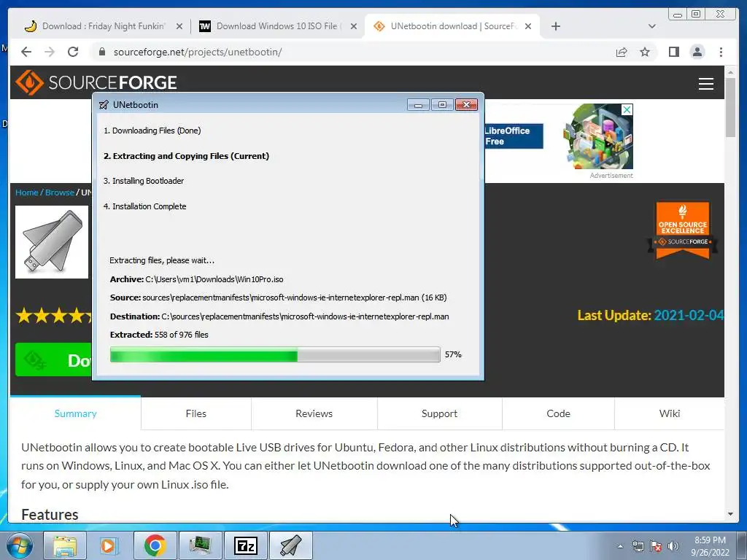The image size is (747, 560).
Task: Click the scrollbar down arrow
Action: [730, 514]
